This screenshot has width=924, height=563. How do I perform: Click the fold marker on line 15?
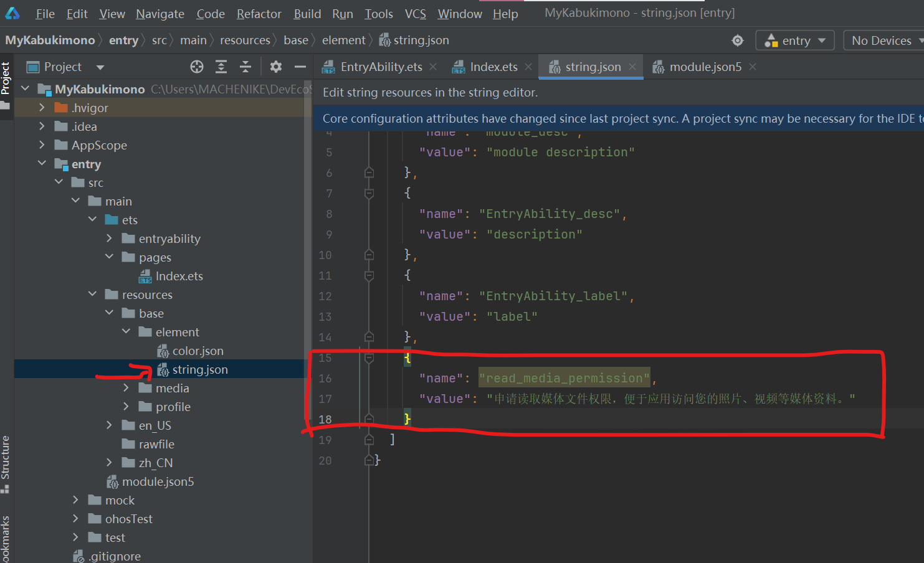point(369,357)
